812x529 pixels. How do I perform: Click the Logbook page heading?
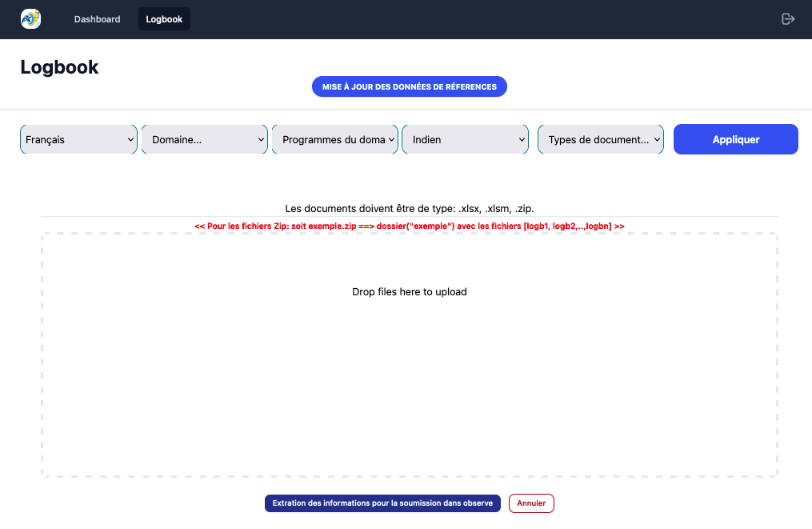point(59,67)
